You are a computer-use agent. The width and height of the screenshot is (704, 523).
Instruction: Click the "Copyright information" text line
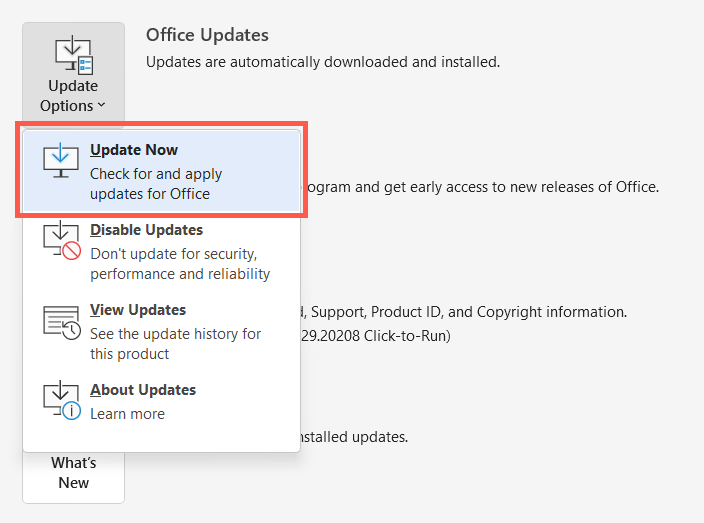[464, 312]
